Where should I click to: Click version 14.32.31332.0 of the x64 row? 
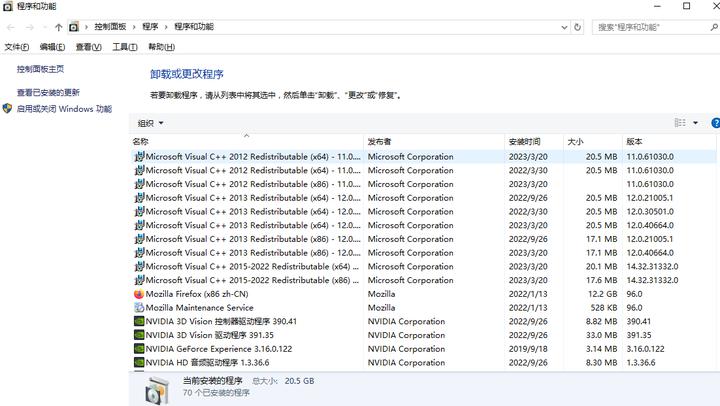[652, 266]
